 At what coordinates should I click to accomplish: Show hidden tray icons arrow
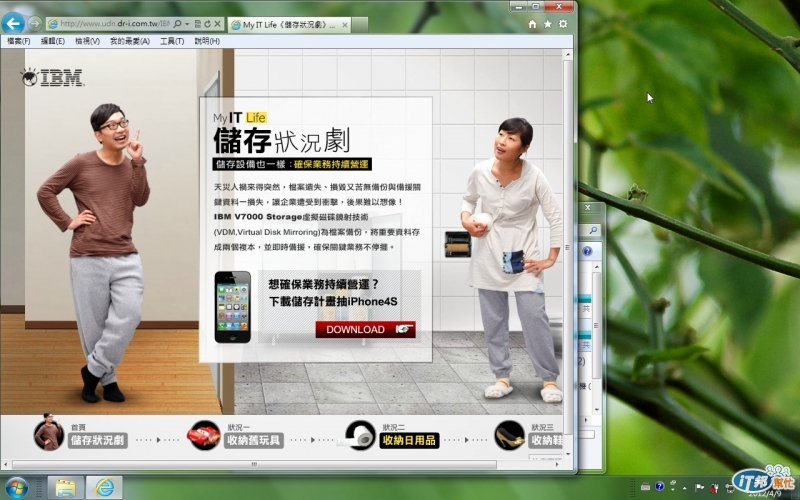(x=685, y=487)
